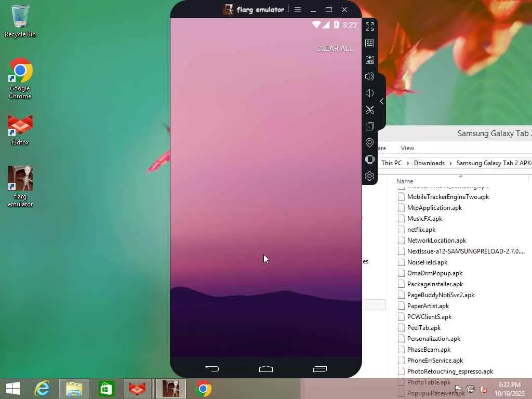Sort by Name column header
The image size is (532, 399).
(x=405, y=181)
